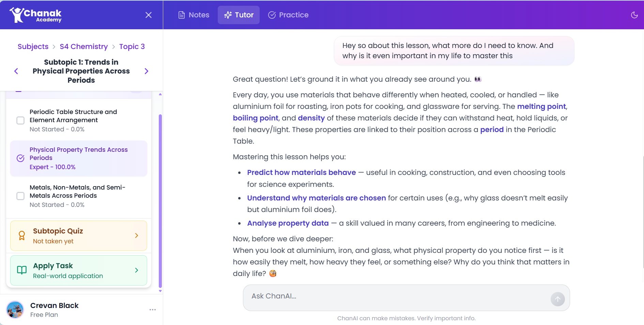Viewport: 644px width, 325px height.
Task: Toggle dark mode with the moon icon
Action: point(634,15)
